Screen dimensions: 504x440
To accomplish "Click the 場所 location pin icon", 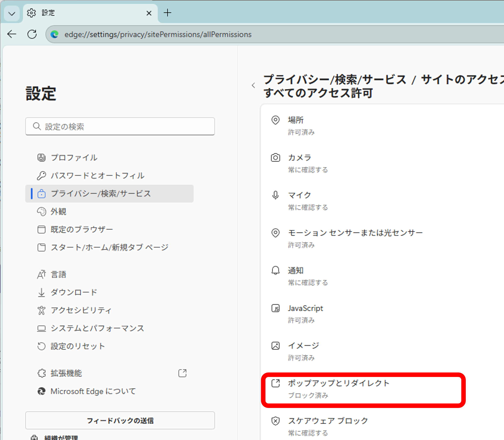I will coord(275,120).
